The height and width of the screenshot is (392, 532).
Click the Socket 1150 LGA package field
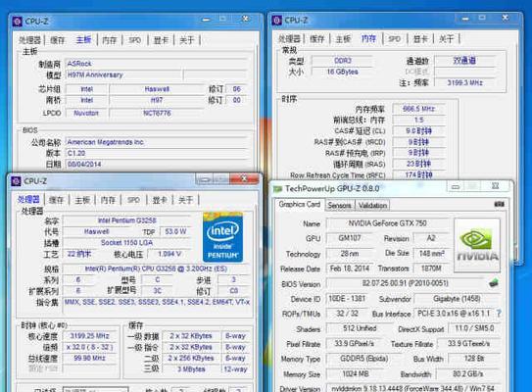(x=127, y=243)
